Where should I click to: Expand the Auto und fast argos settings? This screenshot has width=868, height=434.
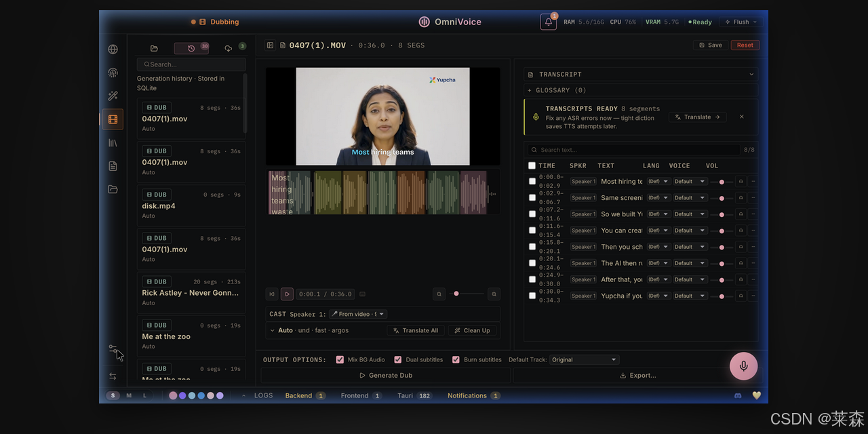(273, 331)
